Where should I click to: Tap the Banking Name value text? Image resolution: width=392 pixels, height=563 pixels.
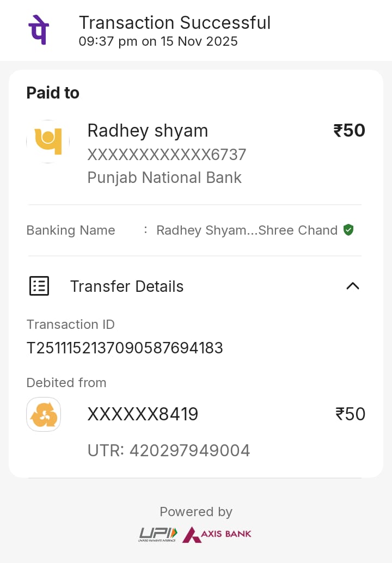coord(247,230)
